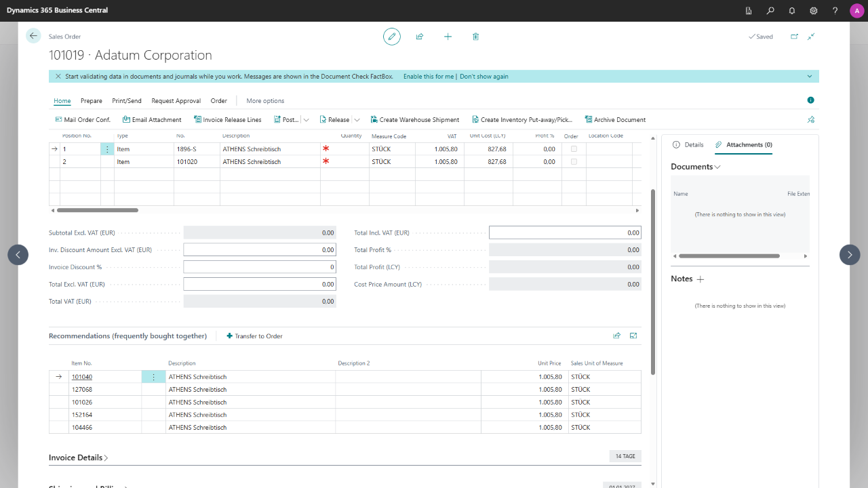Image resolution: width=868 pixels, height=488 pixels.
Task: Go back using the back arrow icon
Action: coord(33,36)
